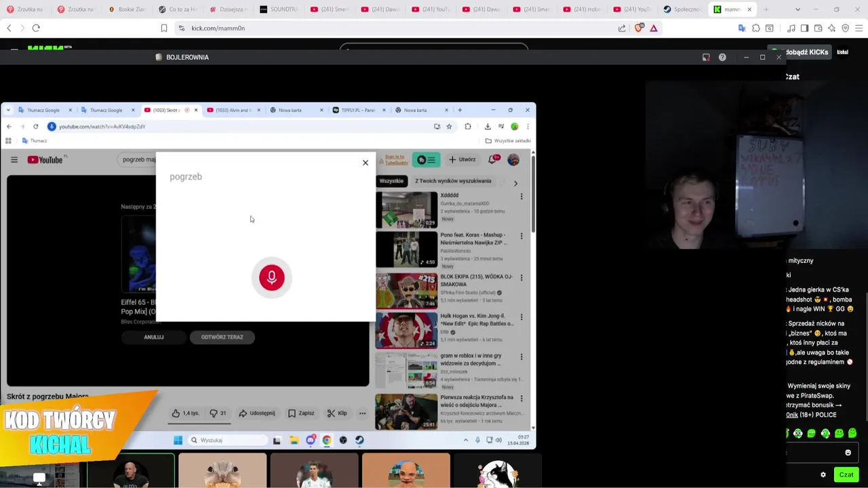This screenshot has width=868, height=488.
Task: Open the kichal profile avatar
Action: [843, 52]
